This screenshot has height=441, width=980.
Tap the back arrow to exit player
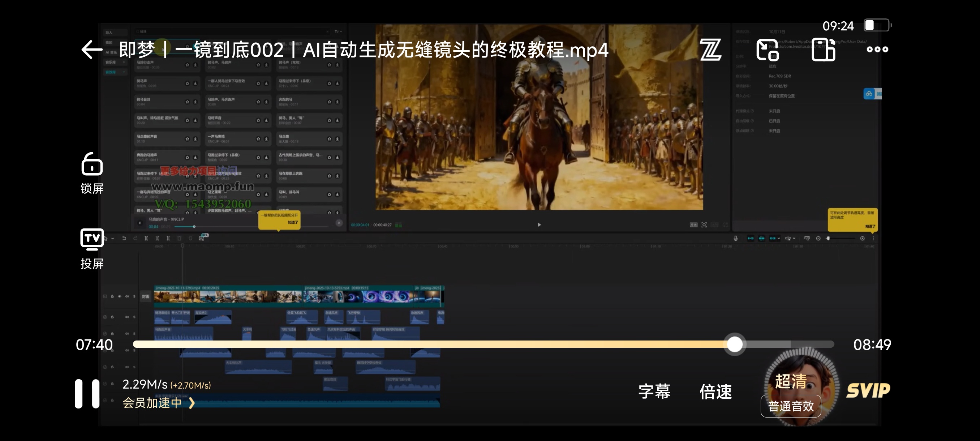(92, 50)
